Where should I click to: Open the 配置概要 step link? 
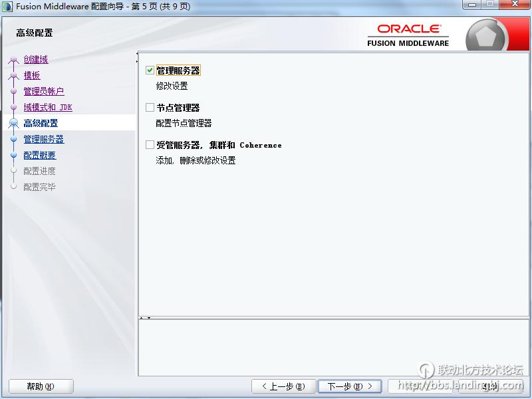tap(40, 156)
